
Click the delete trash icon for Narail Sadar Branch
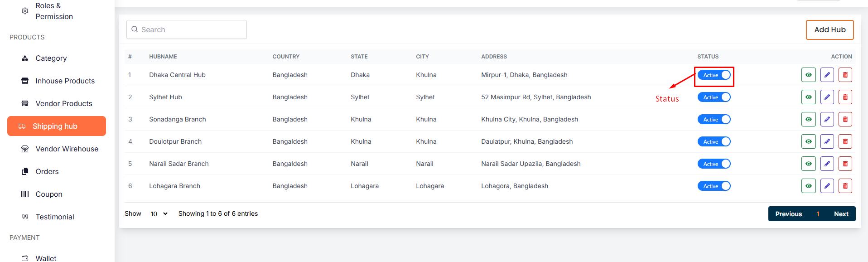pos(845,164)
